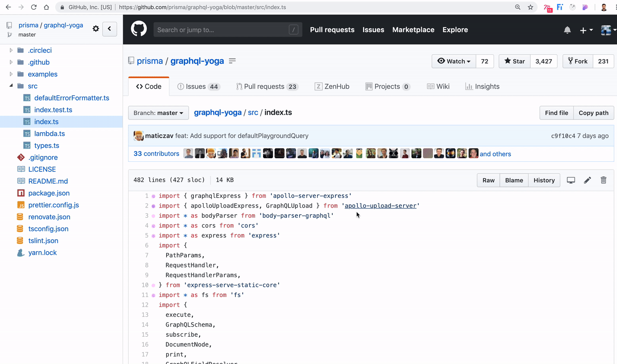Click the repository description menu icon
This screenshot has height=364, width=617.
pos(232,61)
